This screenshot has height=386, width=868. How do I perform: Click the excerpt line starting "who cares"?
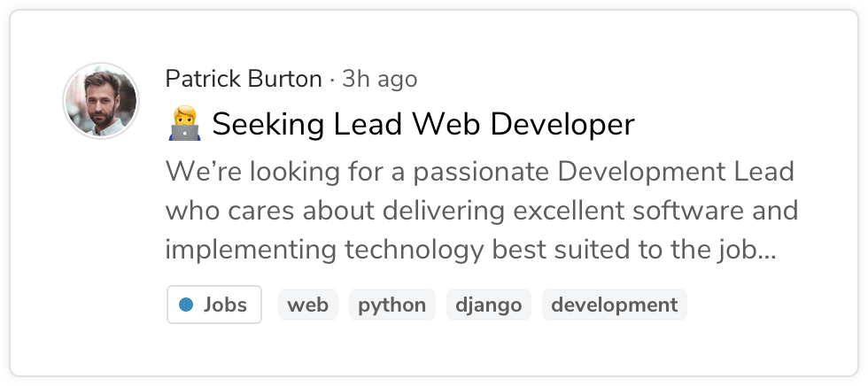tap(482, 211)
